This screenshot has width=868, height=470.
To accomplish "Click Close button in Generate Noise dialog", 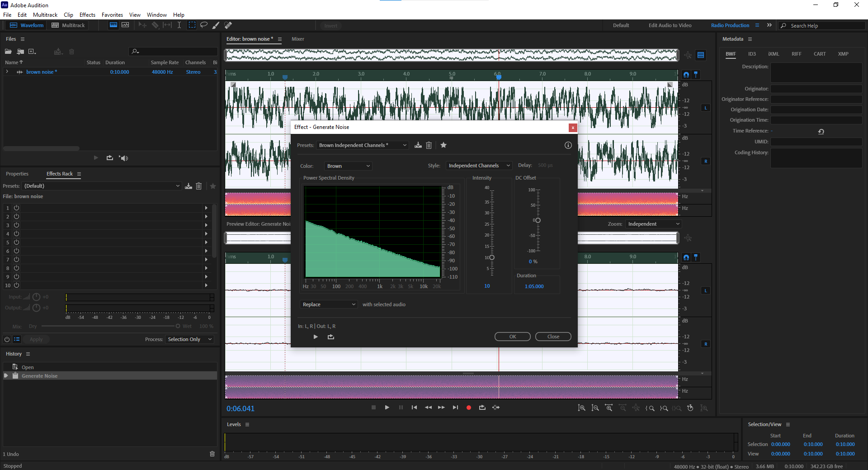I will pyautogui.click(x=553, y=337).
